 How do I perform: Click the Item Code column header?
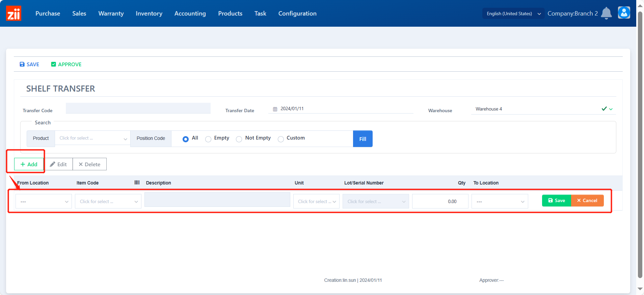click(87, 183)
